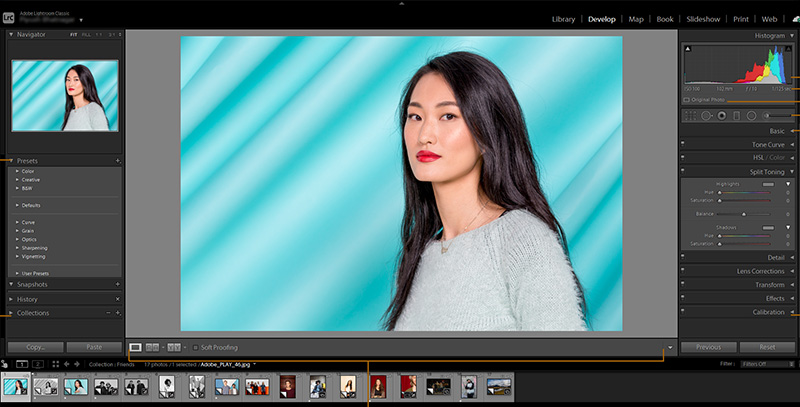The width and height of the screenshot is (800, 407).
Task: Expand the Vignetting preset folder
Action: [18, 256]
